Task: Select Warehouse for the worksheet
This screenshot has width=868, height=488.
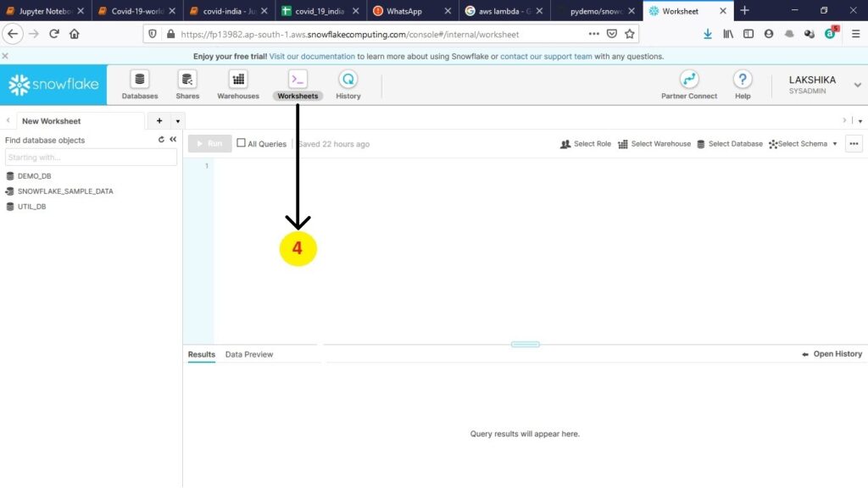Action: coord(654,144)
